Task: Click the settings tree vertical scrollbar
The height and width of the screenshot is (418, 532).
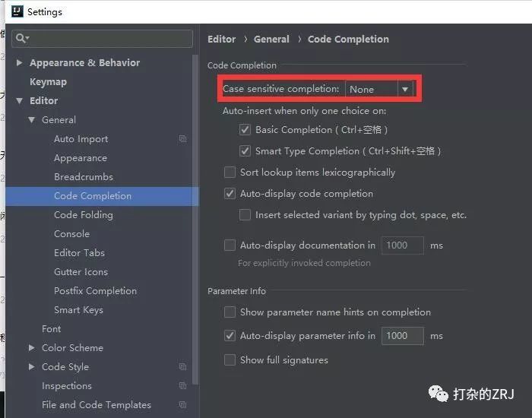Action: click(x=195, y=219)
